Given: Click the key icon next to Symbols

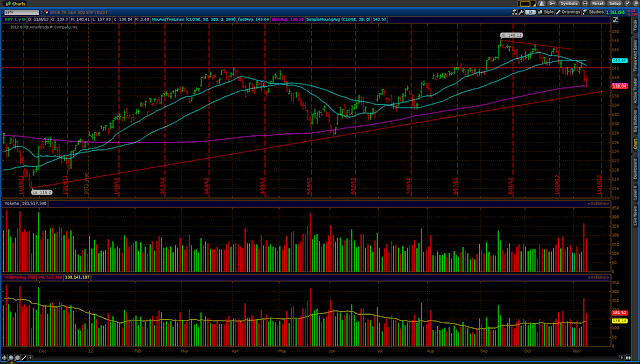Looking at the screenshot, I should (x=552, y=3).
